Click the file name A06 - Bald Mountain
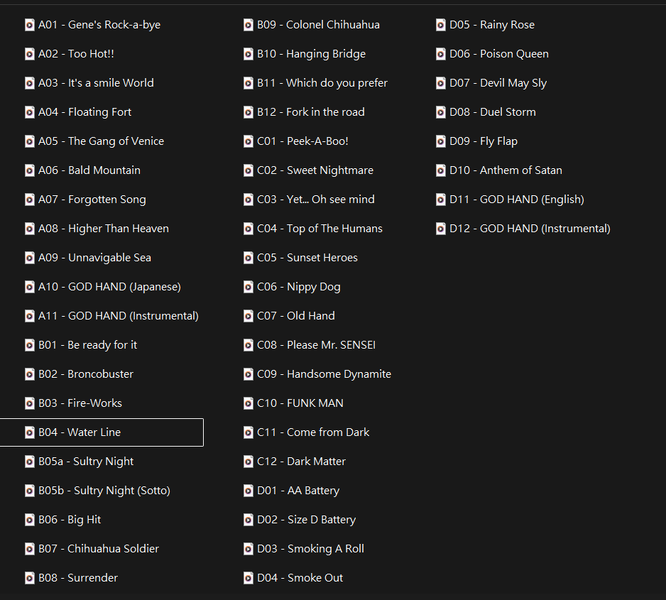Screen dimensions: 666x600 click(89, 170)
